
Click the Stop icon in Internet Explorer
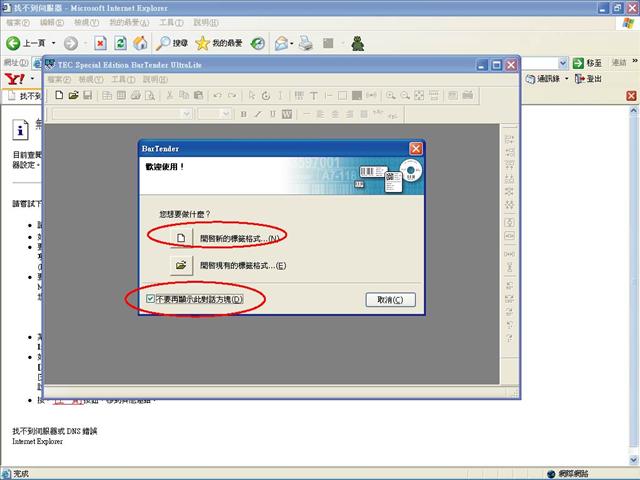coord(100,43)
